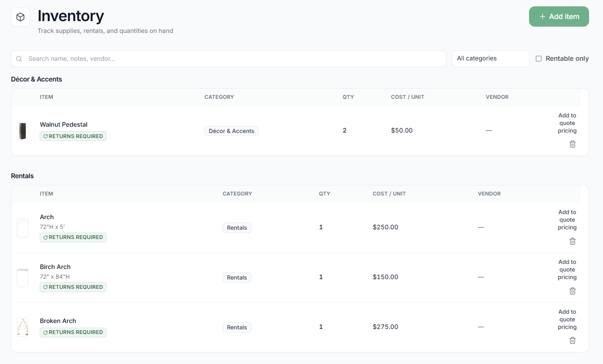
Task: Select the Walnut Pedestal item name
Action: [64, 125]
